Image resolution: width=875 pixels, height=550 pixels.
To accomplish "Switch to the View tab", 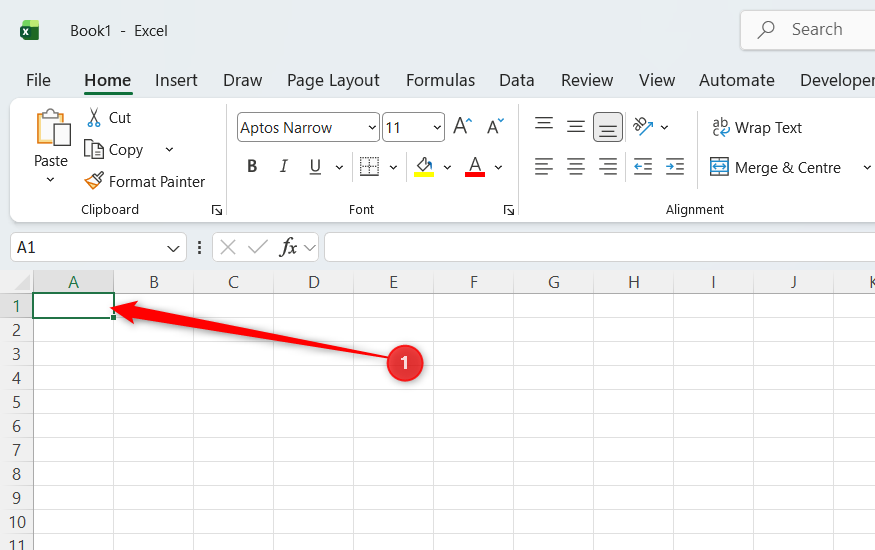I will pyautogui.click(x=657, y=80).
